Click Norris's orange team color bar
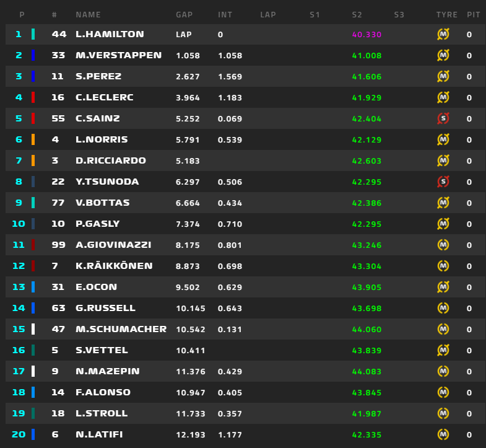The width and height of the screenshot is (486, 448). click(x=33, y=140)
